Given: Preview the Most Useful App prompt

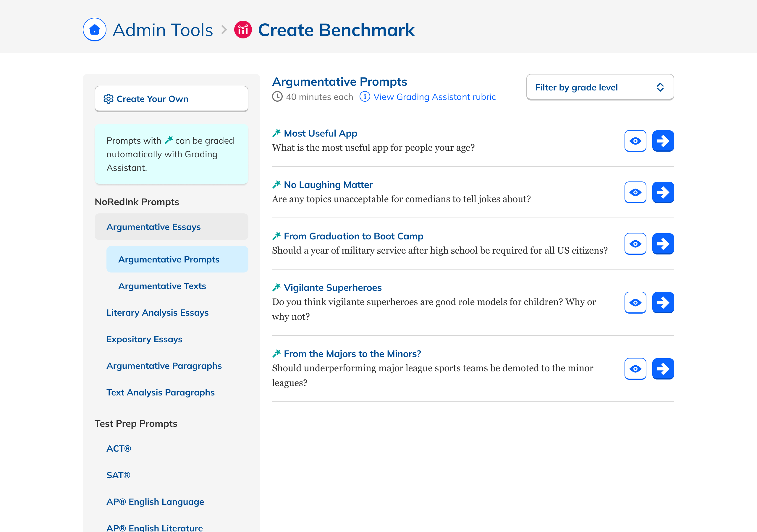Looking at the screenshot, I should pos(635,141).
